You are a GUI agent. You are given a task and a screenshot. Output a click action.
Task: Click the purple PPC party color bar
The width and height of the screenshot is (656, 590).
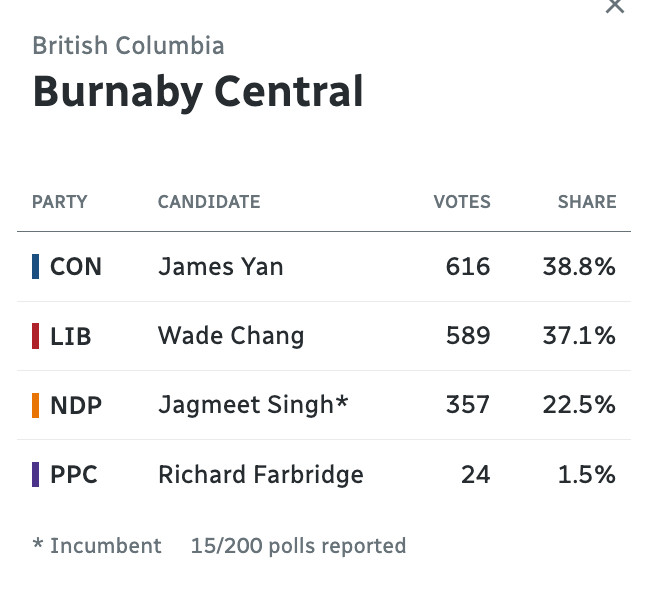coord(36,474)
